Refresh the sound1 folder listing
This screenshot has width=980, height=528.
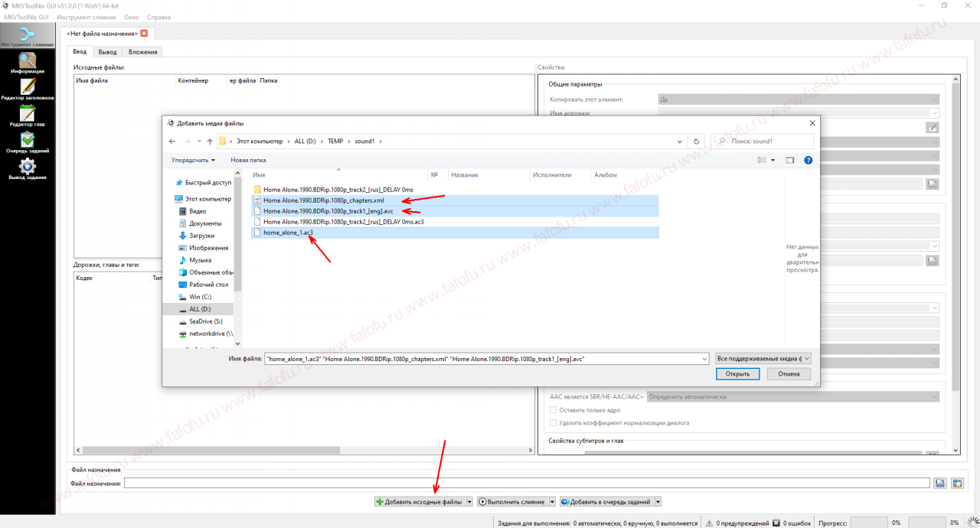click(x=696, y=142)
